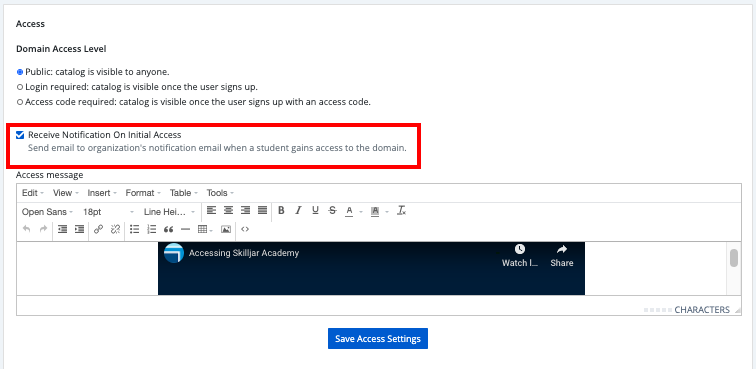Uncheck Receive Notification On Initial Access

click(x=20, y=135)
